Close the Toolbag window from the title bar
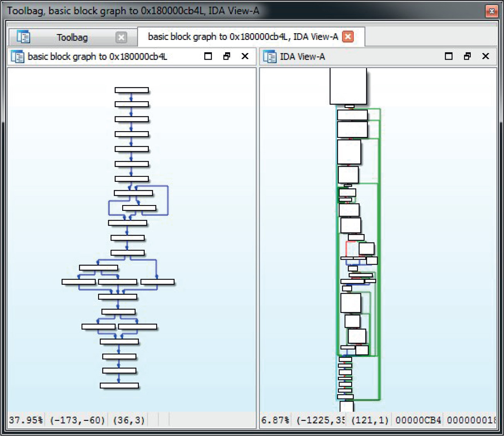 tap(492, 11)
